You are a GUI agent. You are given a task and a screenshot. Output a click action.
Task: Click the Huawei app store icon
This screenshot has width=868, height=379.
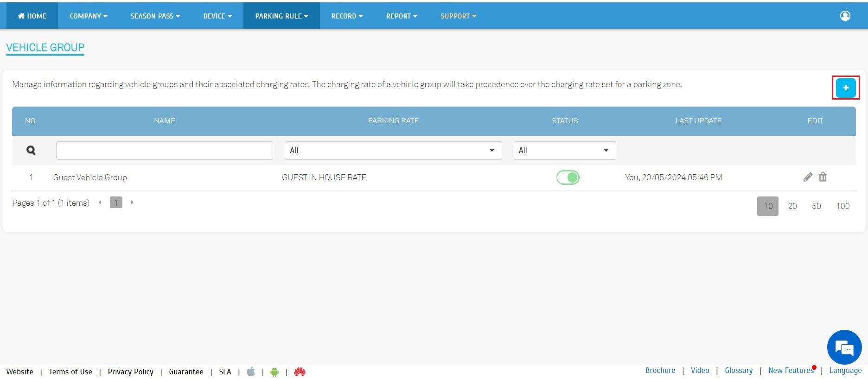click(x=300, y=372)
